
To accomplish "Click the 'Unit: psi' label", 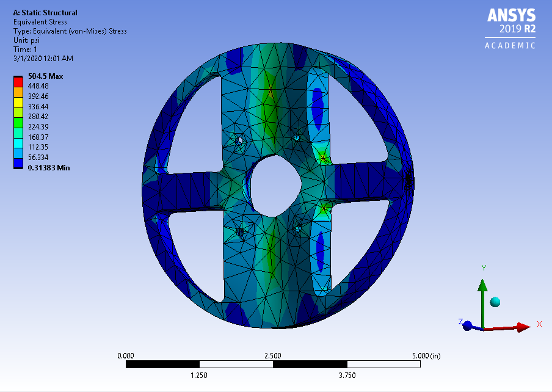I will (x=26, y=40).
